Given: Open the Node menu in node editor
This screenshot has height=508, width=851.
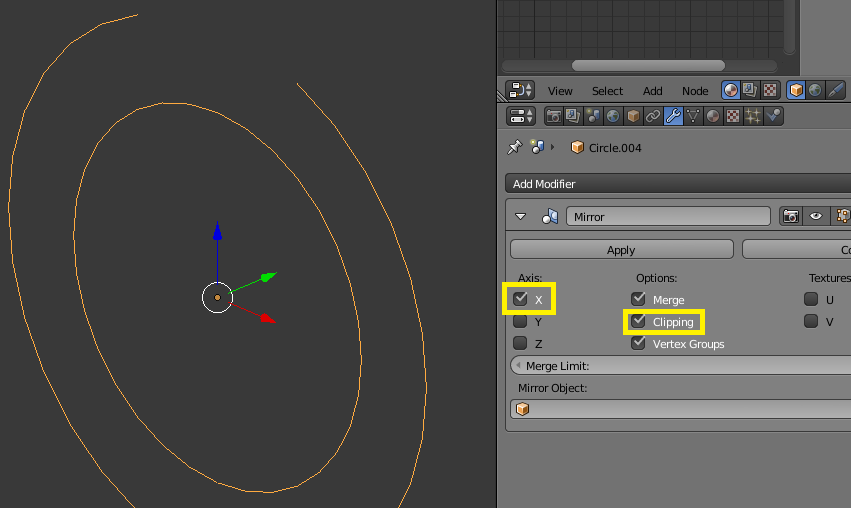Looking at the screenshot, I should point(695,91).
